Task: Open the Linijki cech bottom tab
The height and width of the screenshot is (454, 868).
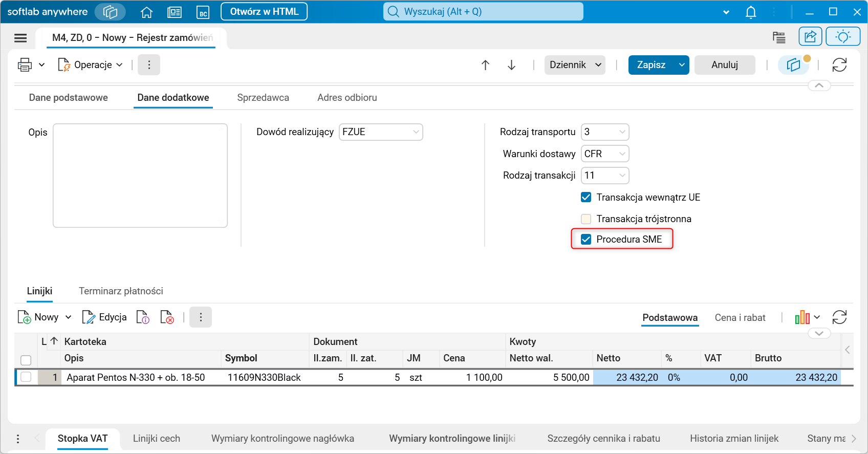Action: [x=157, y=439]
